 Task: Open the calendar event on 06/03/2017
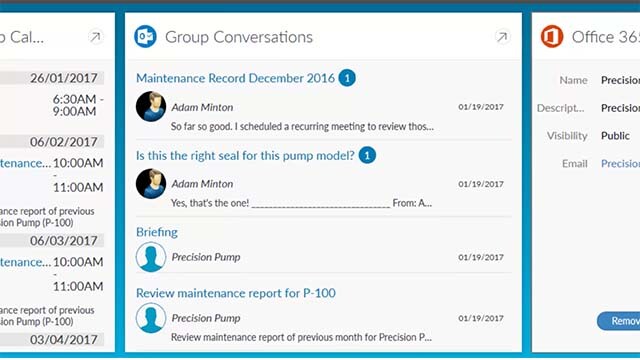25,262
